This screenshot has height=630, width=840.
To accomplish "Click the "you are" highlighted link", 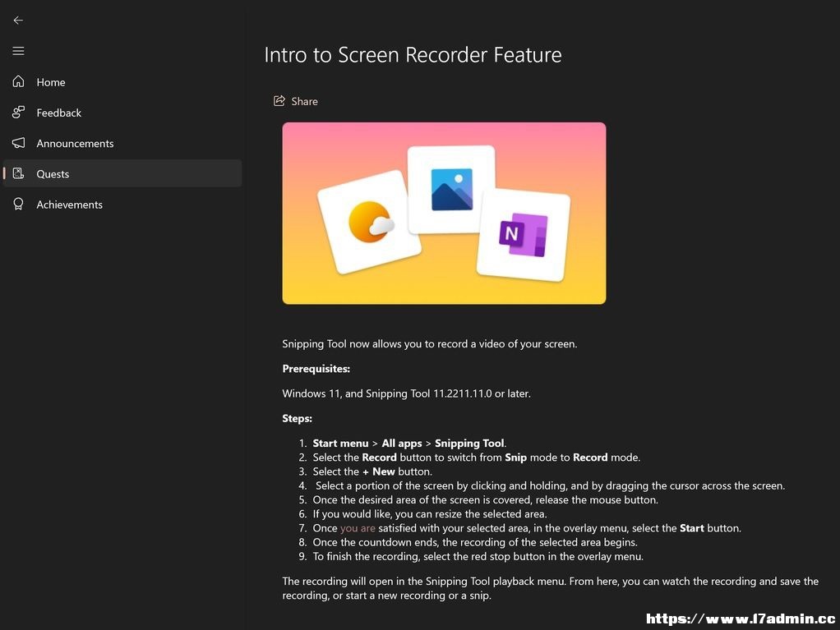I will pyautogui.click(x=358, y=528).
